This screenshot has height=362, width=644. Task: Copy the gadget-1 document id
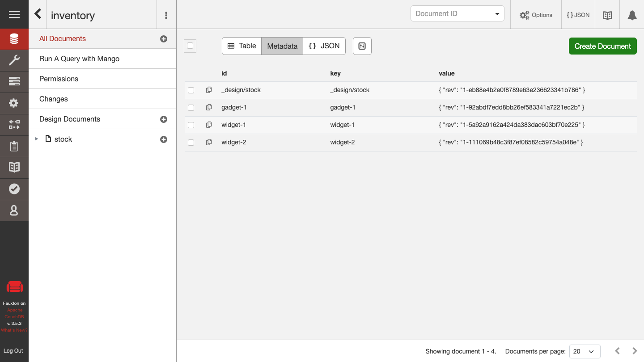click(x=209, y=107)
